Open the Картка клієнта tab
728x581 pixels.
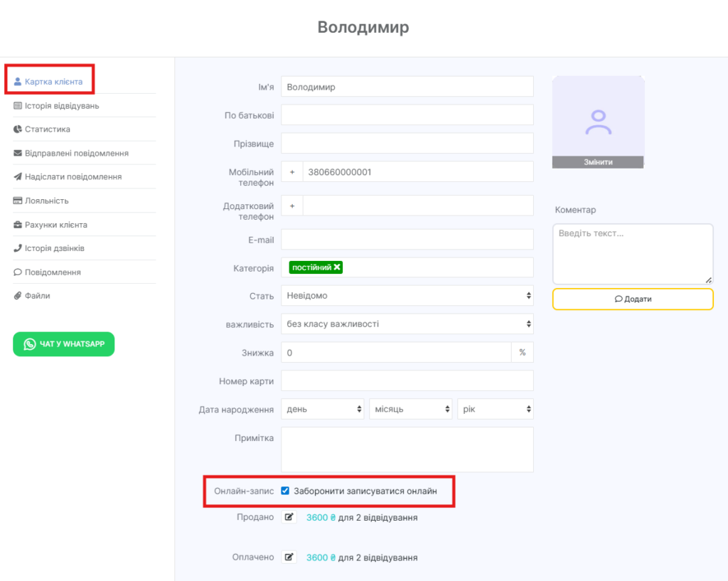(53, 82)
